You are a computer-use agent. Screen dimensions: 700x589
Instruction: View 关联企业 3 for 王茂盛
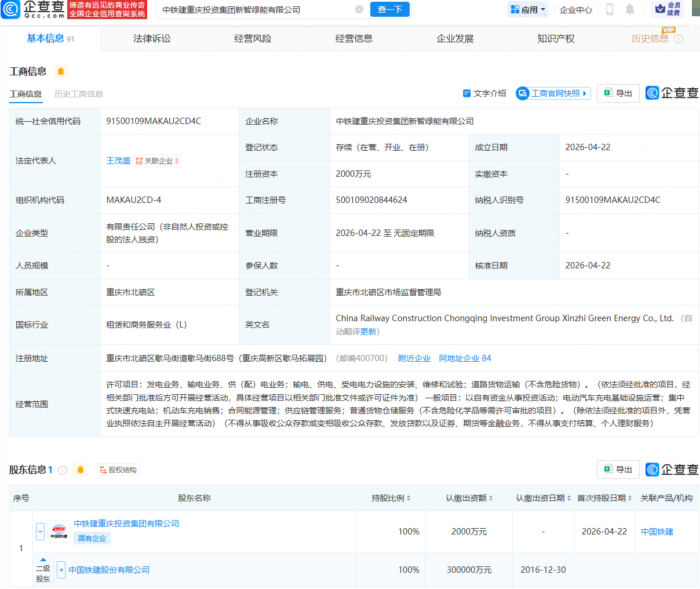pos(157,161)
